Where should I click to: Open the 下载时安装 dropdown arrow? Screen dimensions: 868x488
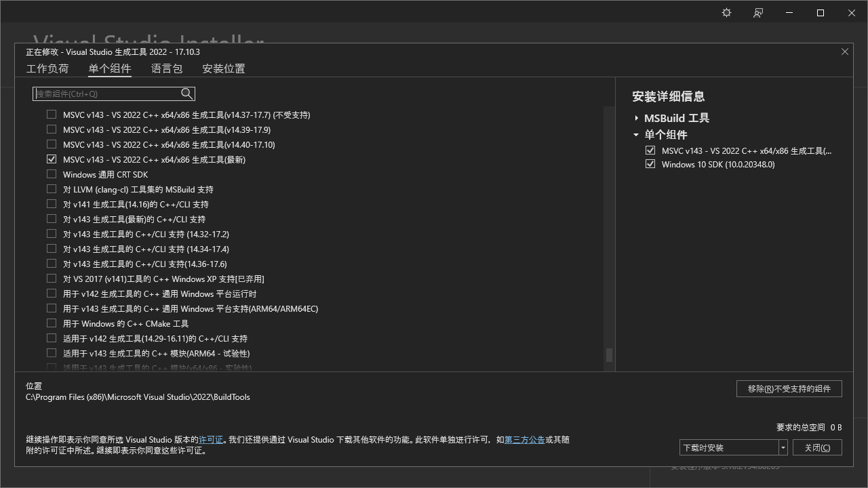coord(783,447)
